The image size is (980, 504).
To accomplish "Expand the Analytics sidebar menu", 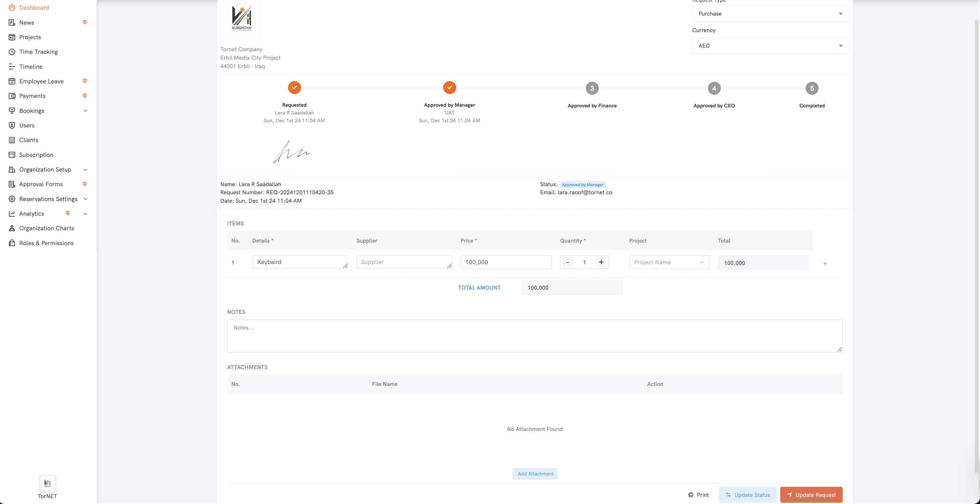I will [x=85, y=214].
